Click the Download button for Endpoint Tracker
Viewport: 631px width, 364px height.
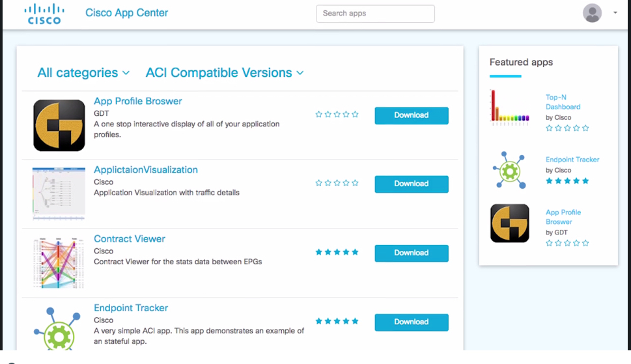point(411,322)
